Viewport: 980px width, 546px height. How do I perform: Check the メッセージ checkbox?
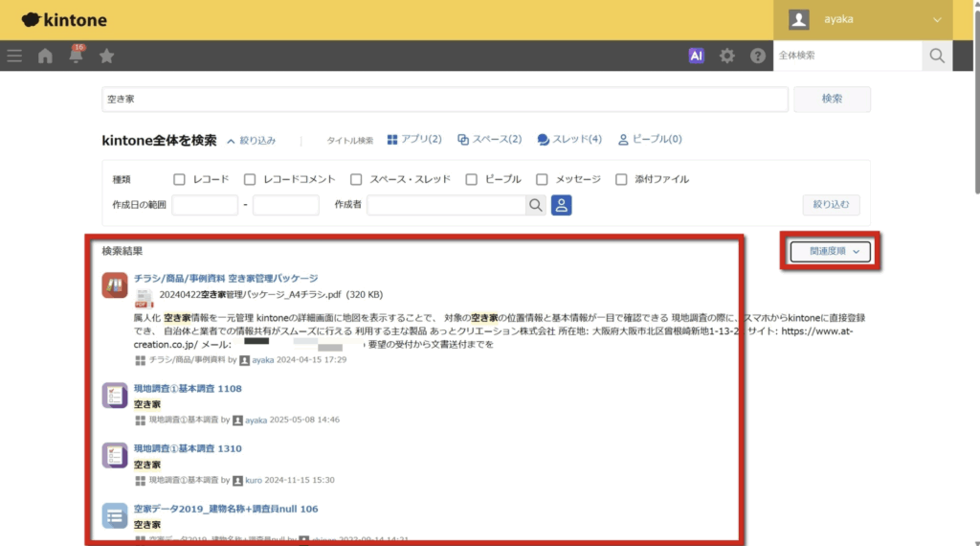click(x=542, y=179)
